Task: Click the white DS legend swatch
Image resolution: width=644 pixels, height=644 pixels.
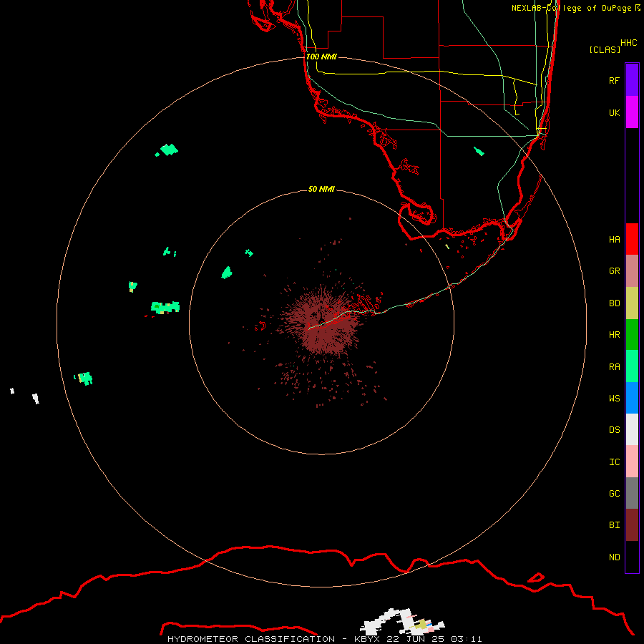Action: pos(632,429)
